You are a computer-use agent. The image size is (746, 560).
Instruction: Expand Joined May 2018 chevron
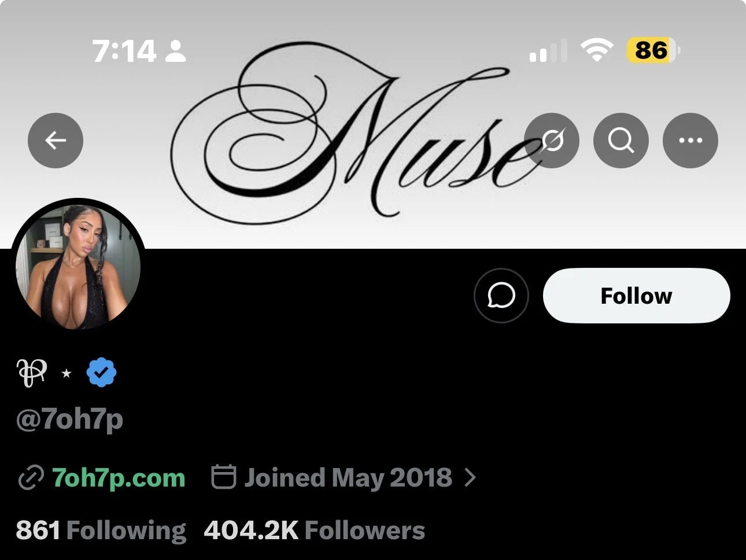click(x=471, y=478)
